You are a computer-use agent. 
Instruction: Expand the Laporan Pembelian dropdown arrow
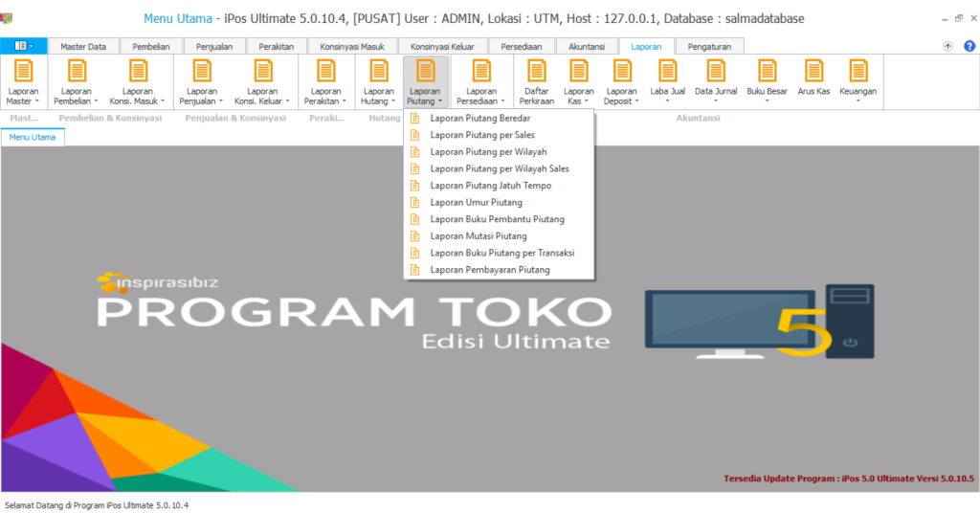[96, 101]
